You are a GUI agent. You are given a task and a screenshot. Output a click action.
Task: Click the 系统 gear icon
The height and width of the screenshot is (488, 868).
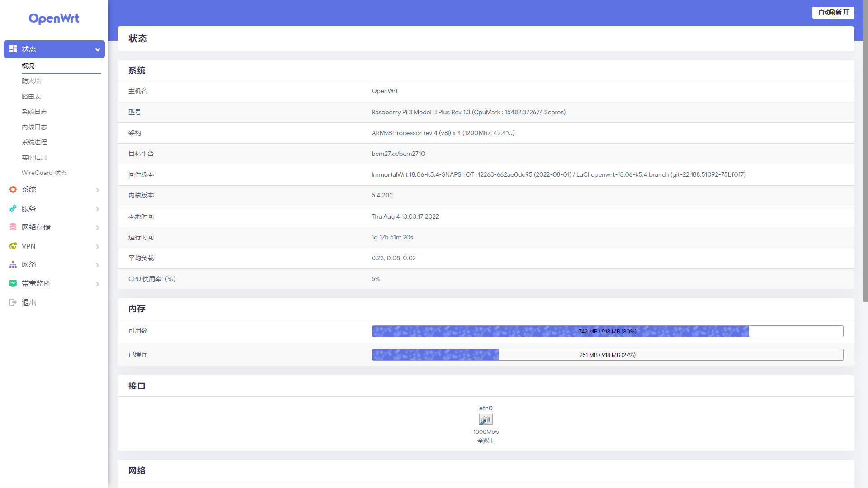pos(13,189)
